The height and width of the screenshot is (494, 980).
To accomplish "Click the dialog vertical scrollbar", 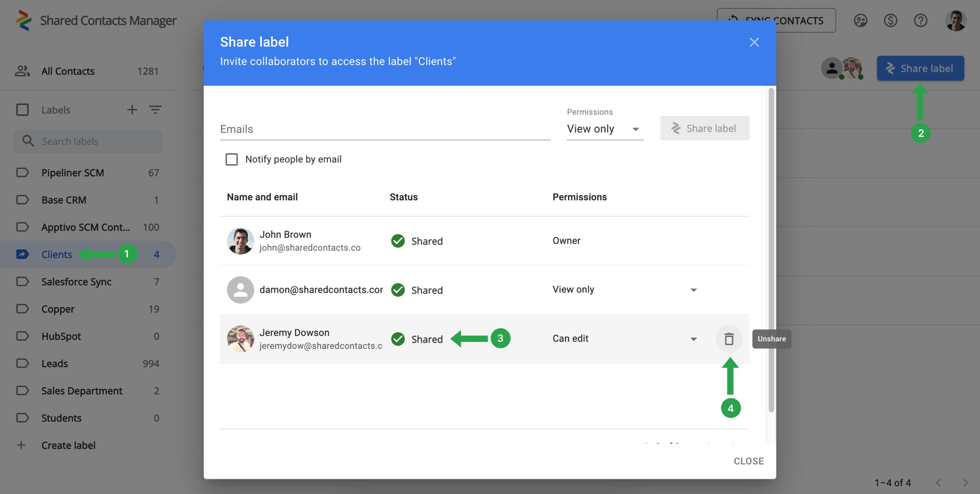I will [771, 250].
